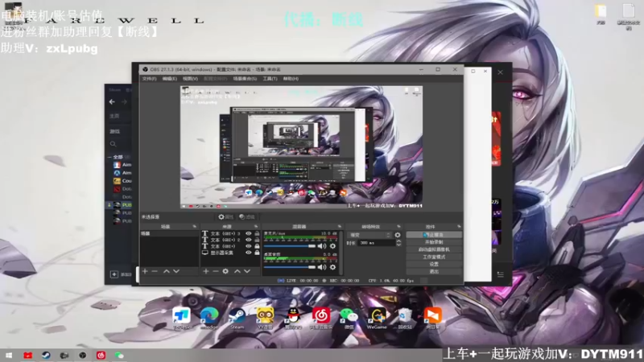Pop out Scene Transitions panel via header icon

tap(398, 227)
